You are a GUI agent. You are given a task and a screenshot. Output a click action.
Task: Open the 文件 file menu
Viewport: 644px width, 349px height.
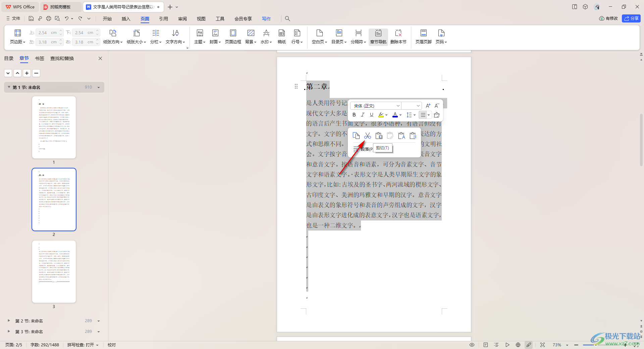[13, 18]
